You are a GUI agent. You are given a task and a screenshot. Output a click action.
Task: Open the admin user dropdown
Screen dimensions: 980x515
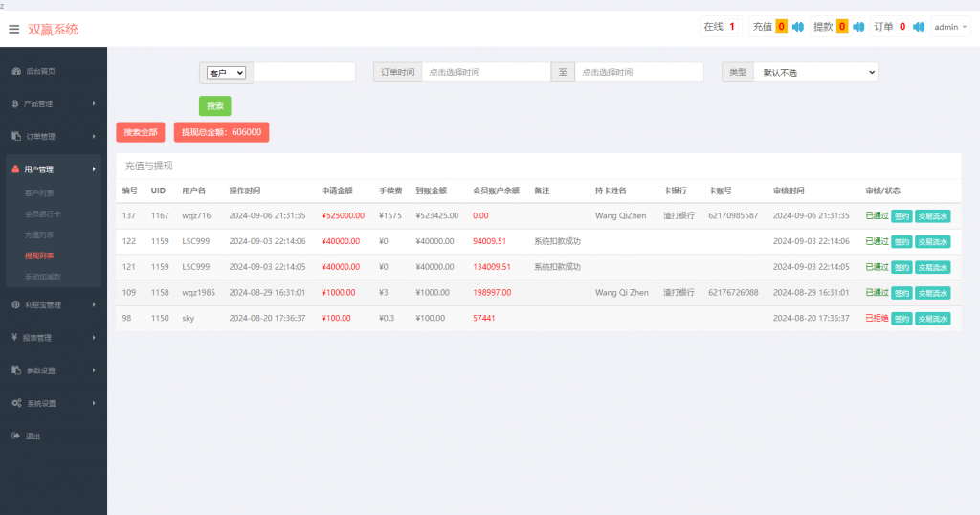tap(950, 27)
